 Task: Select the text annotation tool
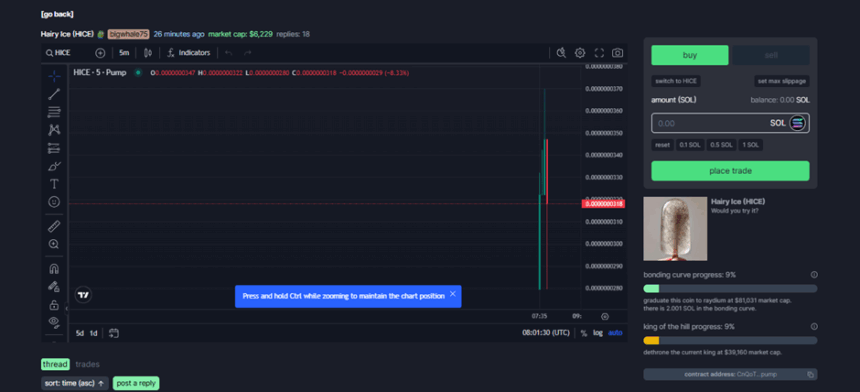pyautogui.click(x=54, y=184)
